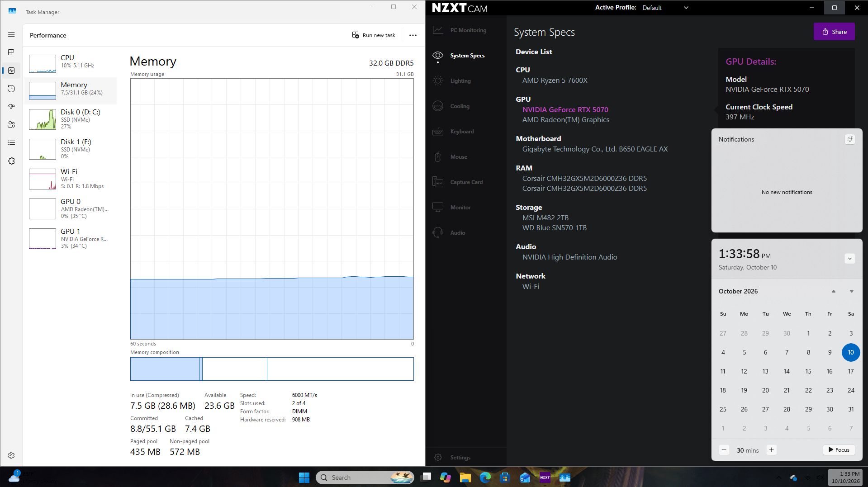The image size is (868, 487).
Task: Open App history icon in Task Manager
Action: [x=11, y=89]
